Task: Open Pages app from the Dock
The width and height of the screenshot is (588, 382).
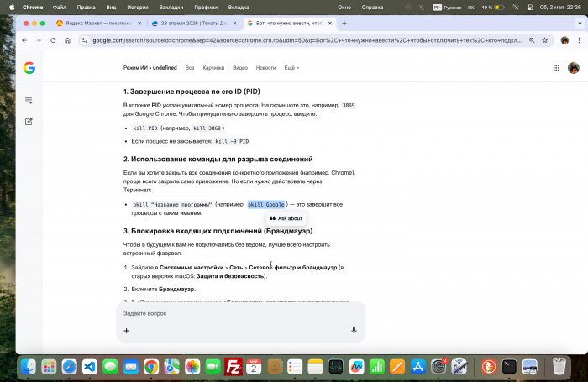Action: tap(397, 367)
